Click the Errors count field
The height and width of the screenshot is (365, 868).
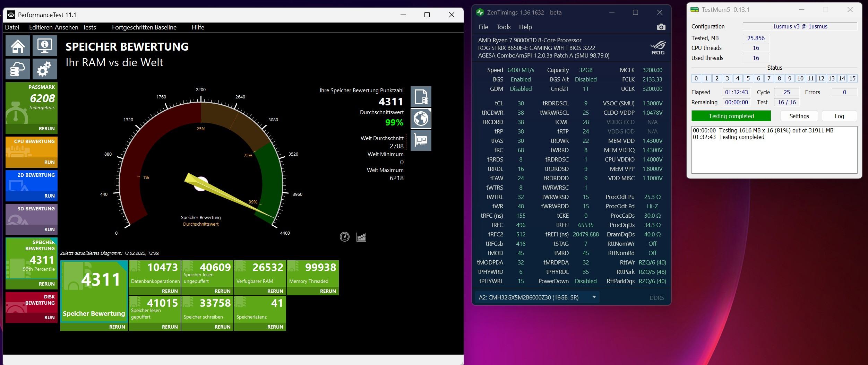[844, 92]
